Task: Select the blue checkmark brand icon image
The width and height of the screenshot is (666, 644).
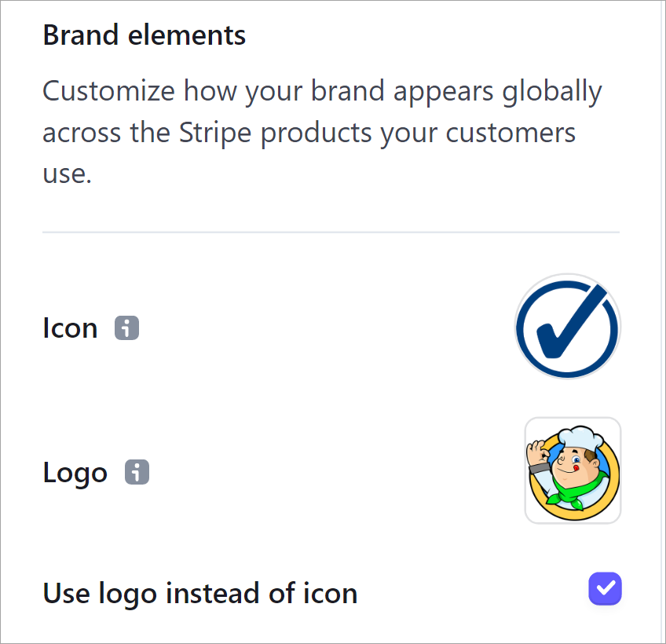Action: pyautogui.click(x=568, y=327)
